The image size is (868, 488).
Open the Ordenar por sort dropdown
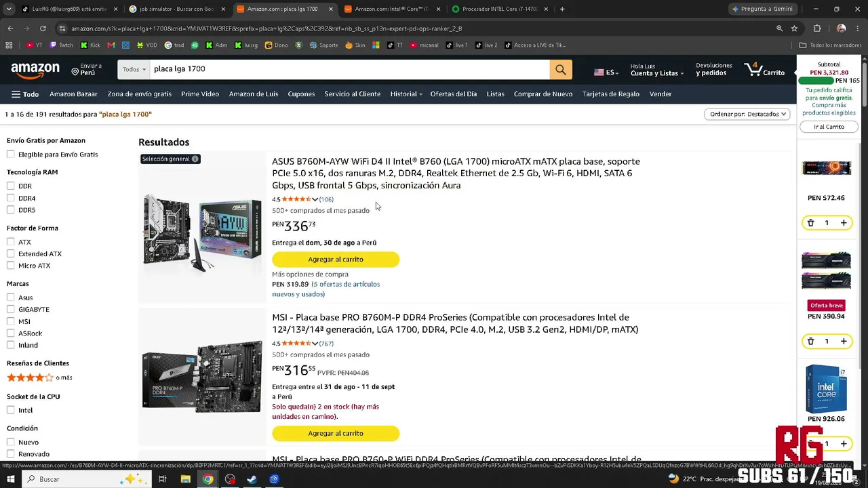click(x=747, y=115)
